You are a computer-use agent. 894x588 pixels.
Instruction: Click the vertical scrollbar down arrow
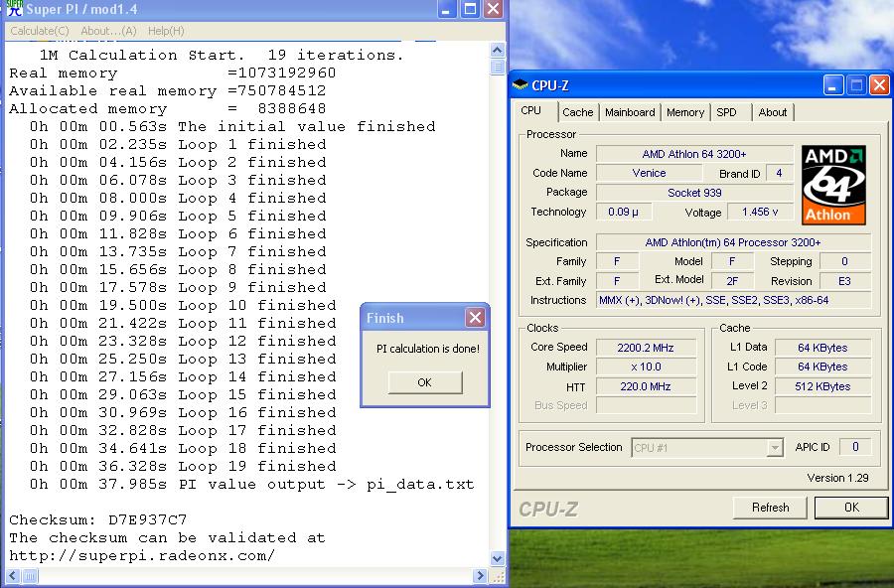tap(498, 559)
